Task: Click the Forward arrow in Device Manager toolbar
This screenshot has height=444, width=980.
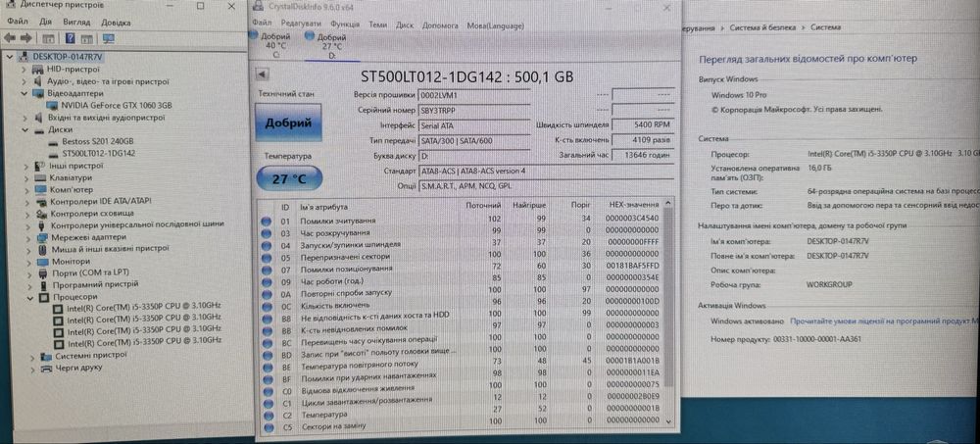Action: click(24, 39)
